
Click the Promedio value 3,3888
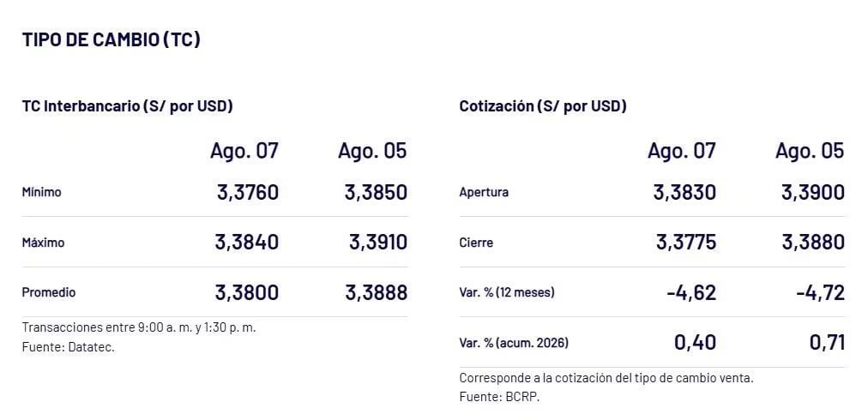click(377, 292)
